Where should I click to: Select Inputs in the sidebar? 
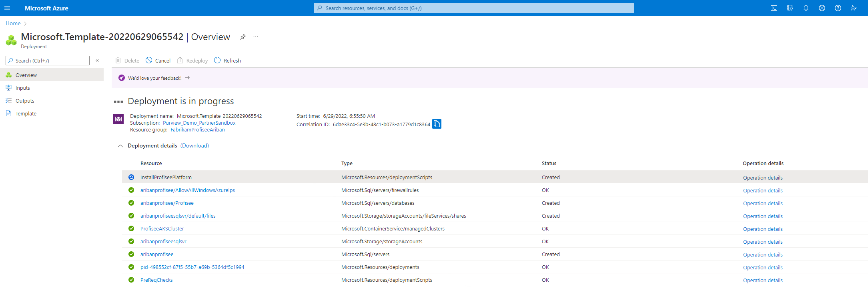(x=23, y=88)
